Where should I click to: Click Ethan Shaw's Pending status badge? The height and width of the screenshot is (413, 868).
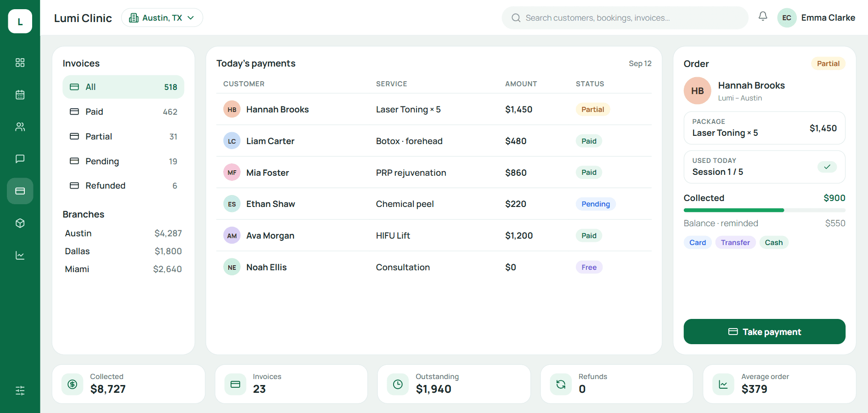click(596, 204)
